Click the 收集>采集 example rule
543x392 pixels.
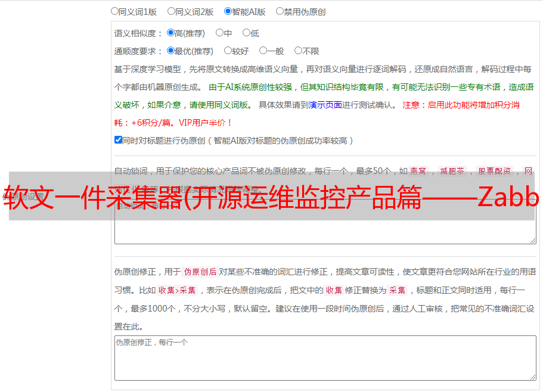pos(177,290)
